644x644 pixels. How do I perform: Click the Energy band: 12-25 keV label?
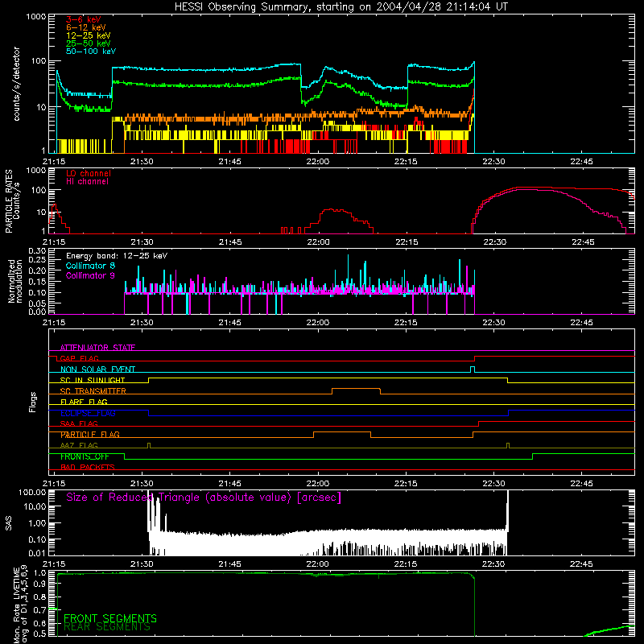[117, 256]
